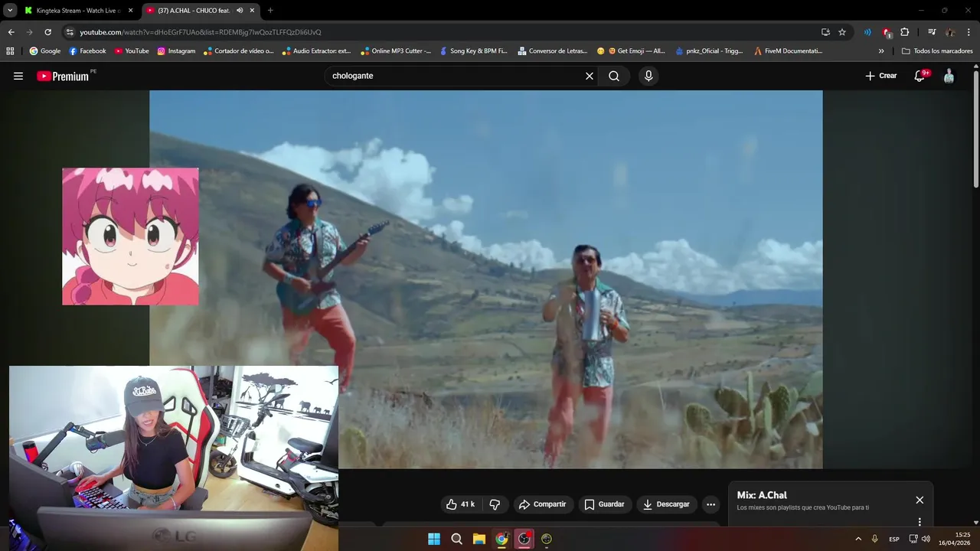Screen dimensions: 980x551
Task: Start voice search with microphone icon
Action: click(648, 76)
